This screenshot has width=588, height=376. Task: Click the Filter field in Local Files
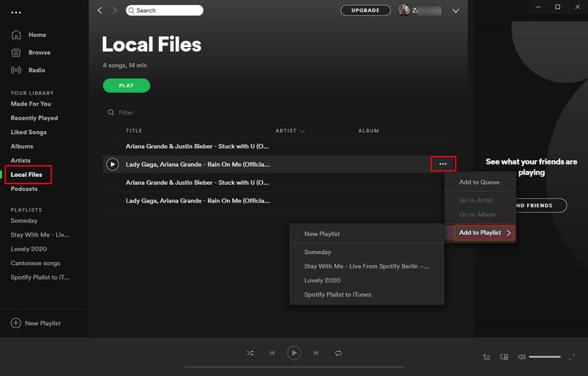126,112
